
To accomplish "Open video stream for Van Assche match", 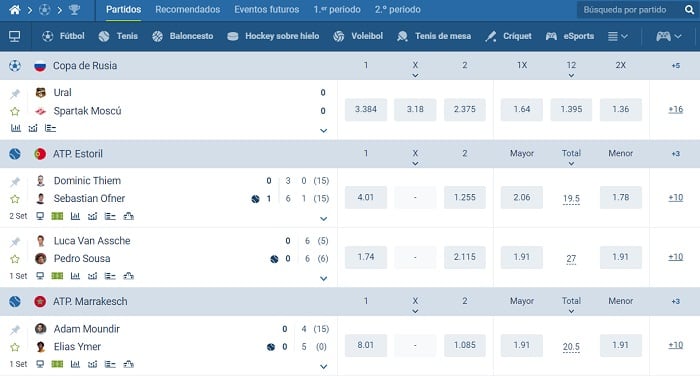I will tap(40, 276).
